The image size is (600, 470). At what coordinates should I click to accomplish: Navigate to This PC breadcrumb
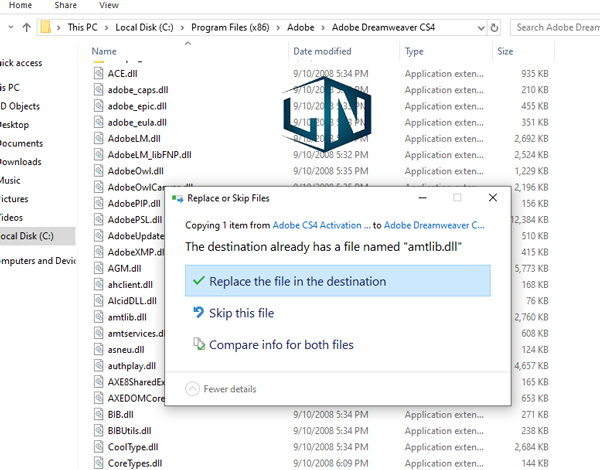coord(82,28)
